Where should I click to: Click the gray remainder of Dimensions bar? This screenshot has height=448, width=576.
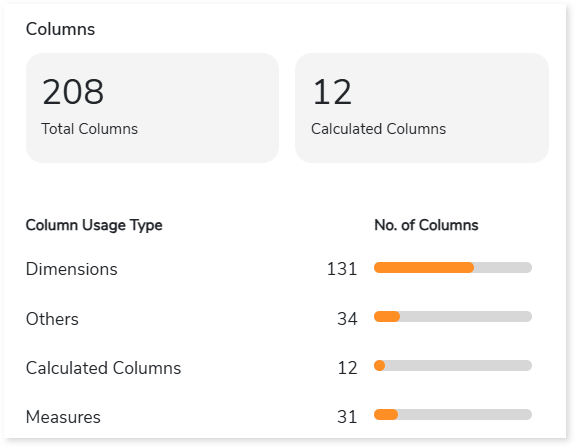[503, 267]
